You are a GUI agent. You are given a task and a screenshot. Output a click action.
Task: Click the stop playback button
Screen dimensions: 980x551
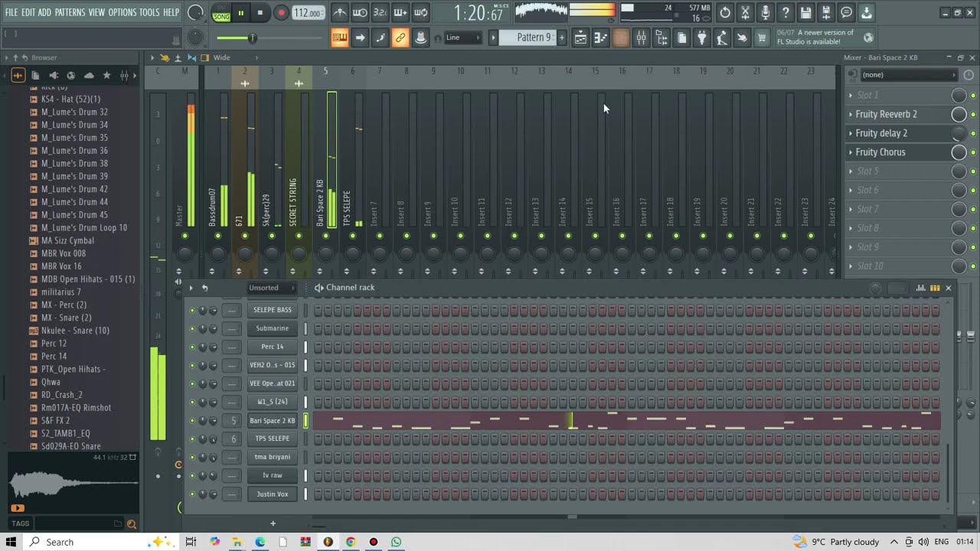pos(260,13)
